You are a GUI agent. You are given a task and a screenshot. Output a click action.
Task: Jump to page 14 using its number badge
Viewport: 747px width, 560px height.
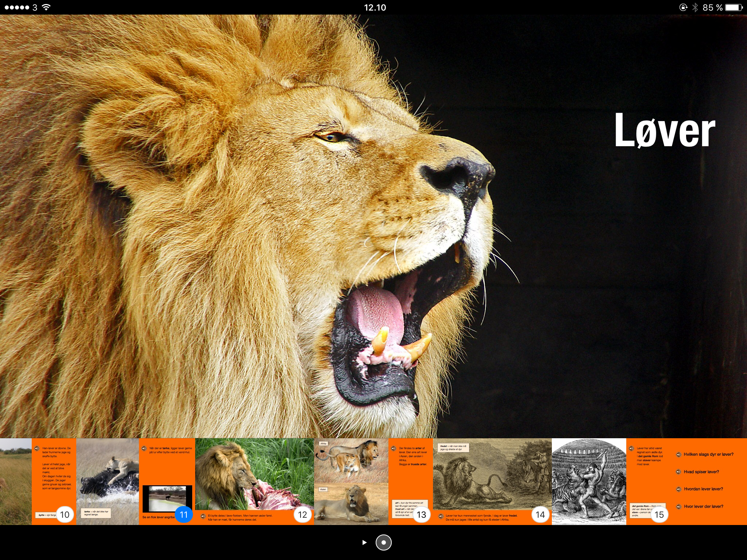pos(541,514)
